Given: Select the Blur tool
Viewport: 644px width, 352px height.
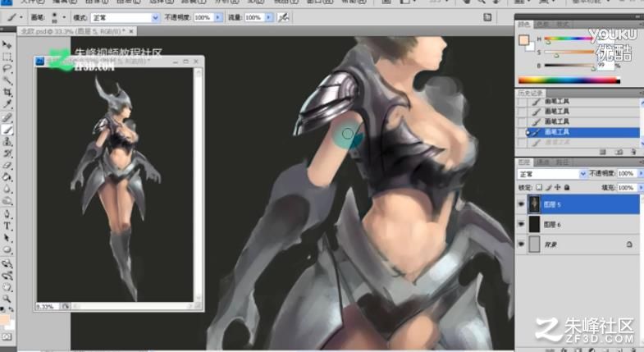Looking at the screenshot, I should 7,190.
